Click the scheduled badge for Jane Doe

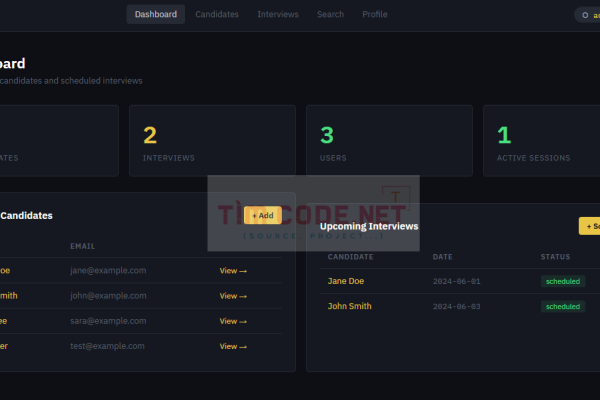click(x=562, y=281)
